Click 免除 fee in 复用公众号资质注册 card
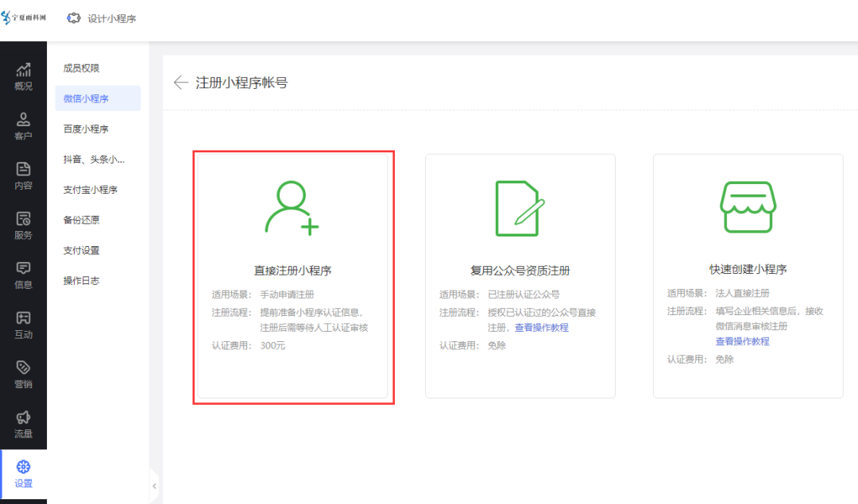The height and width of the screenshot is (504, 858). (x=497, y=345)
